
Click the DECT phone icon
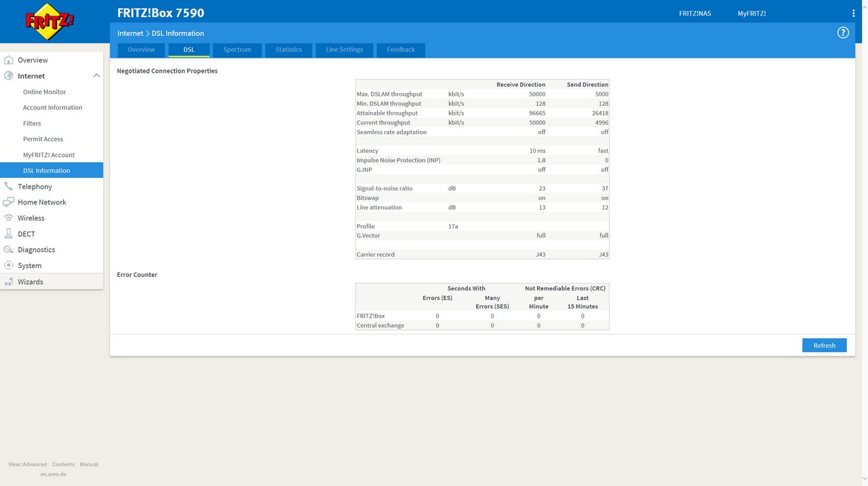point(9,233)
